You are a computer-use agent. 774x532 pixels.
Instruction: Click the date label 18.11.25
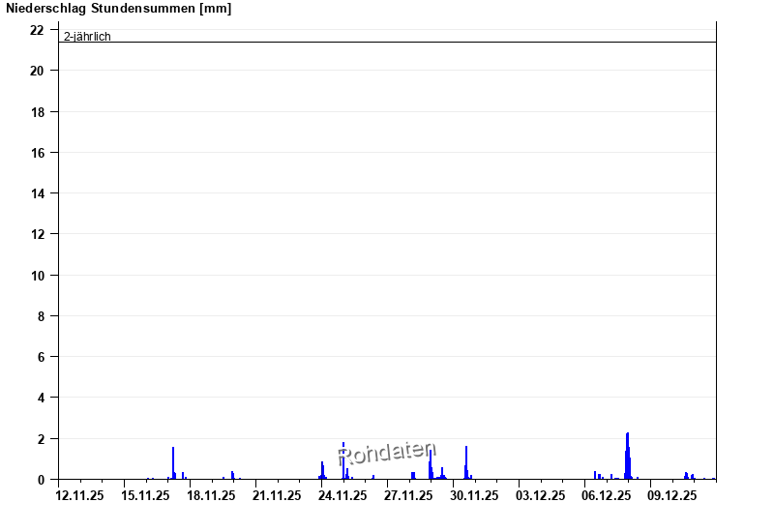click(x=211, y=495)
